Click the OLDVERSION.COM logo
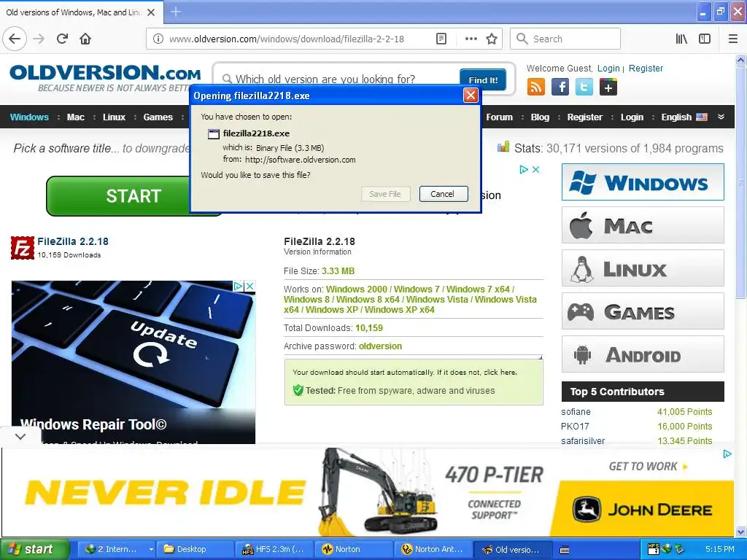Image resolution: width=747 pixels, height=560 pixels. click(x=105, y=73)
